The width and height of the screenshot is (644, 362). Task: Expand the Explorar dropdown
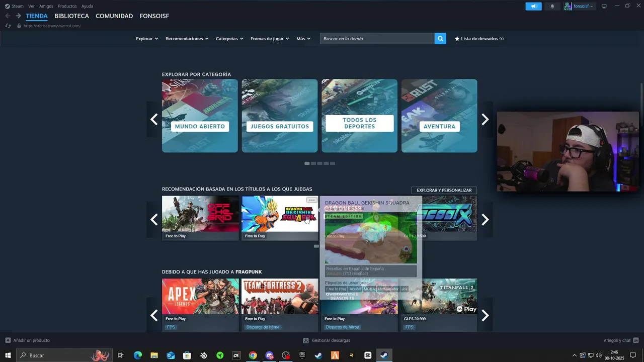147,39
